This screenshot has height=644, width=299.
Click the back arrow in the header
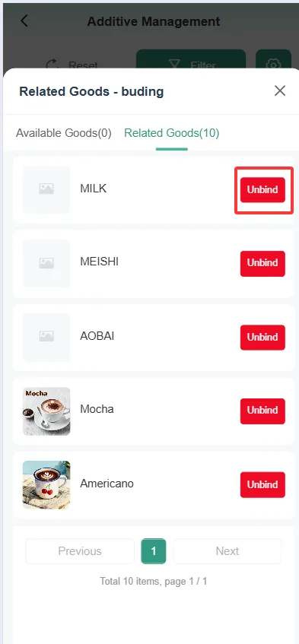coord(24,21)
